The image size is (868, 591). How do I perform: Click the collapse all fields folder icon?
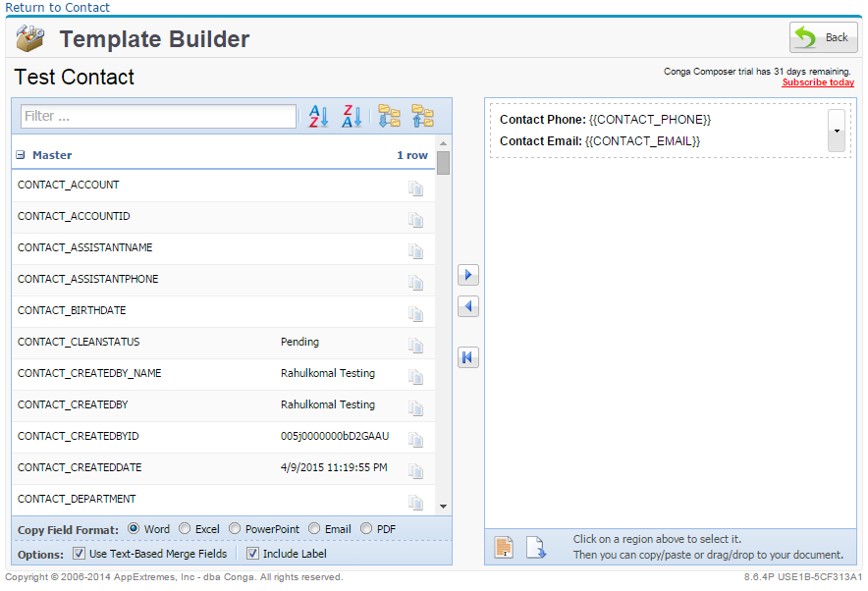(x=422, y=116)
